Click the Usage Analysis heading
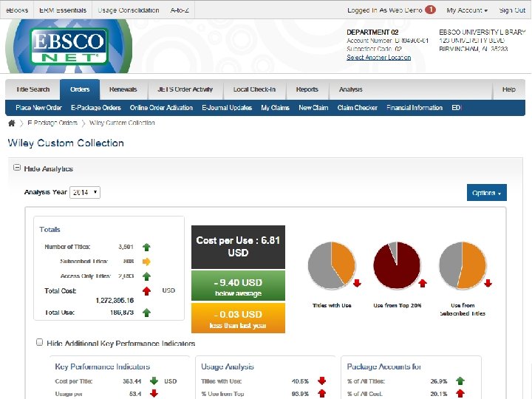The height and width of the screenshot is (399, 532). (x=228, y=366)
